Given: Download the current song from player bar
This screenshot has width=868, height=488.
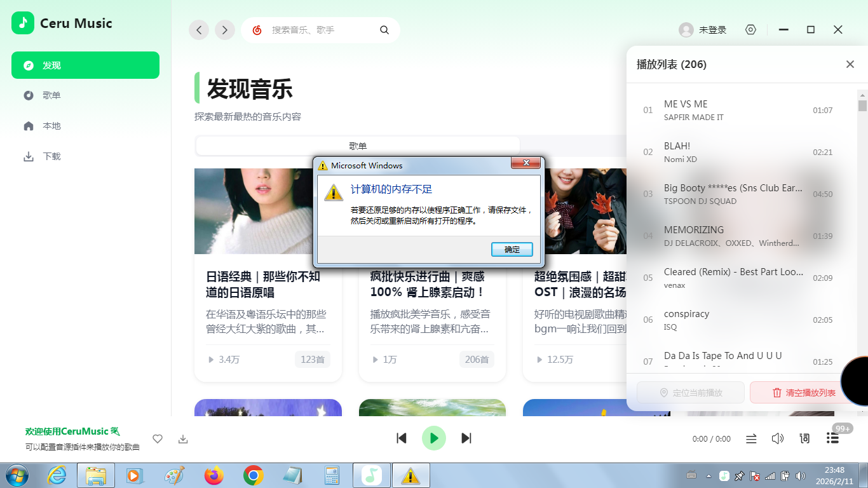Looking at the screenshot, I should [183, 438].
